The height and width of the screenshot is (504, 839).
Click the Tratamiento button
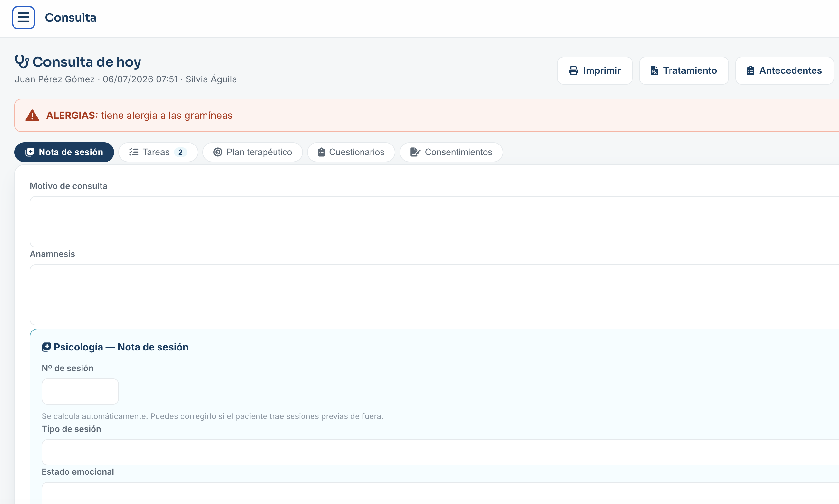point(684,70)
